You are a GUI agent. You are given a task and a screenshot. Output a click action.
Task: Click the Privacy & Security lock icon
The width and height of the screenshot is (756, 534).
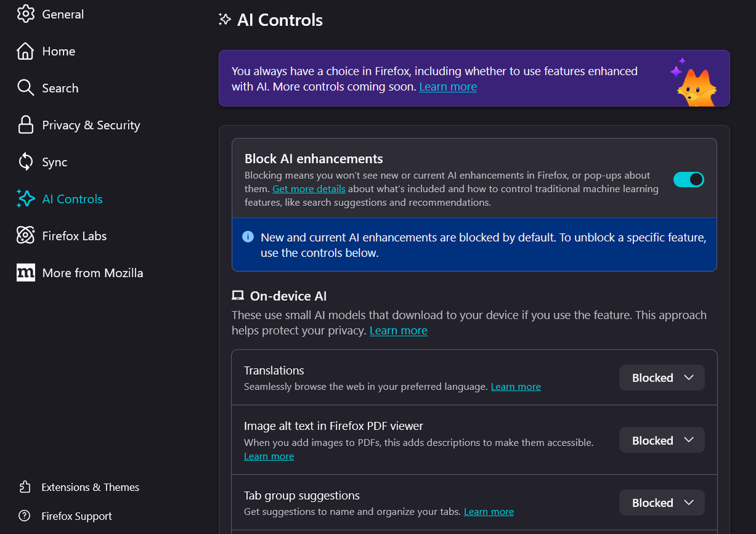pyautogui.click(x=26, y=125)
